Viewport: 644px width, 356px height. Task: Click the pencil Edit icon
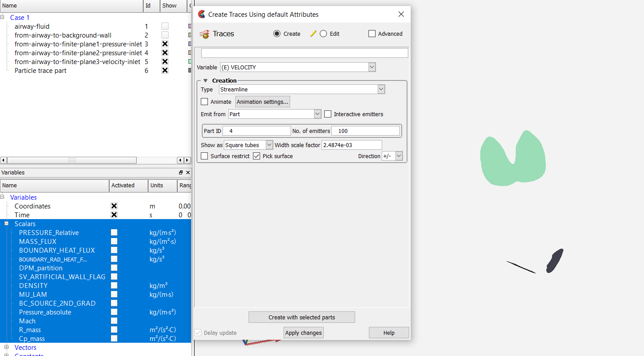(313, 34)
